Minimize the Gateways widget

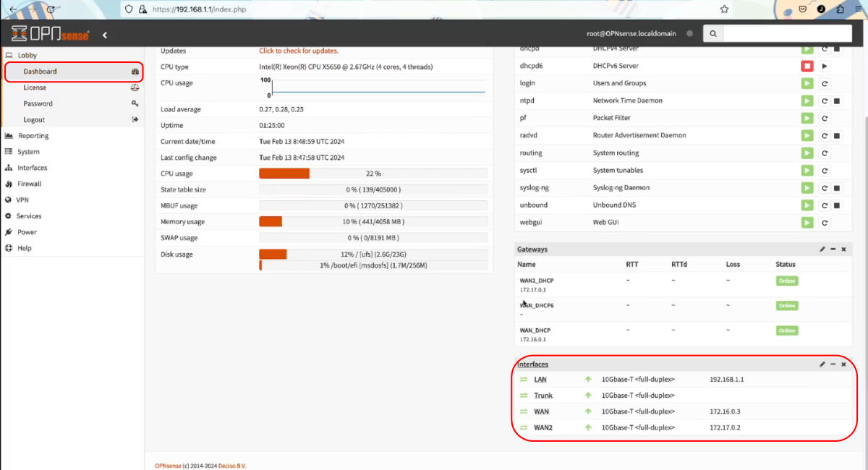(x=833, y=249)
